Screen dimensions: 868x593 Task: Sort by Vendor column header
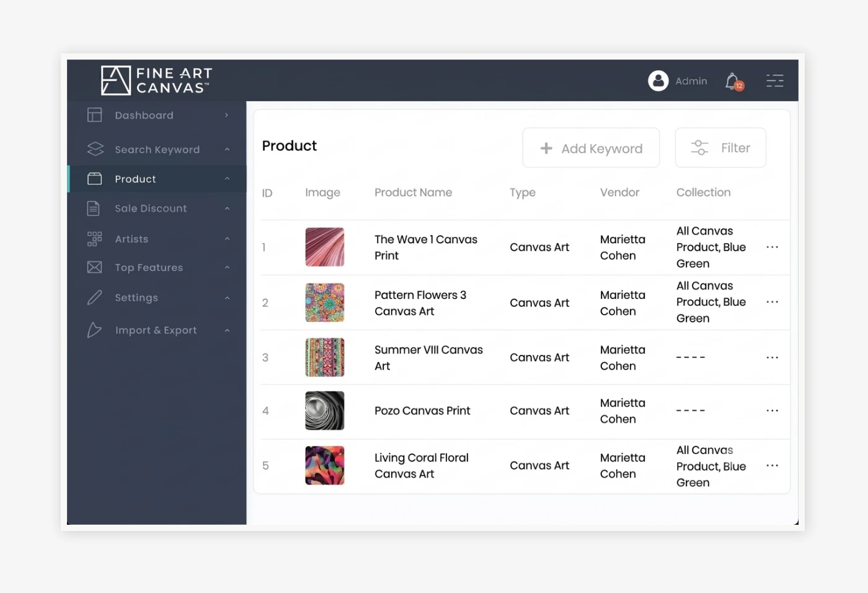619,192
